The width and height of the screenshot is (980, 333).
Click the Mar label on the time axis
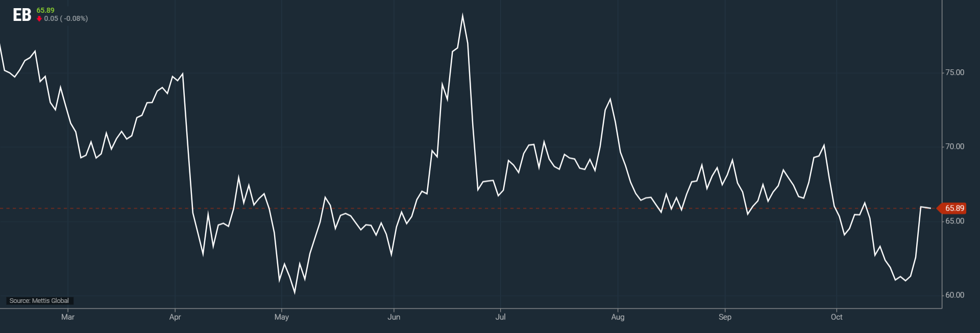68,317
